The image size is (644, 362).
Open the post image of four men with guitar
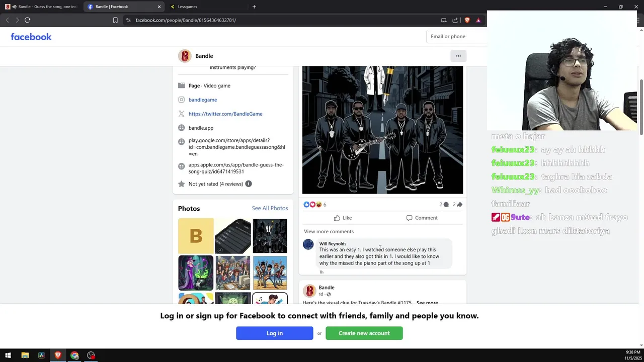382,130
